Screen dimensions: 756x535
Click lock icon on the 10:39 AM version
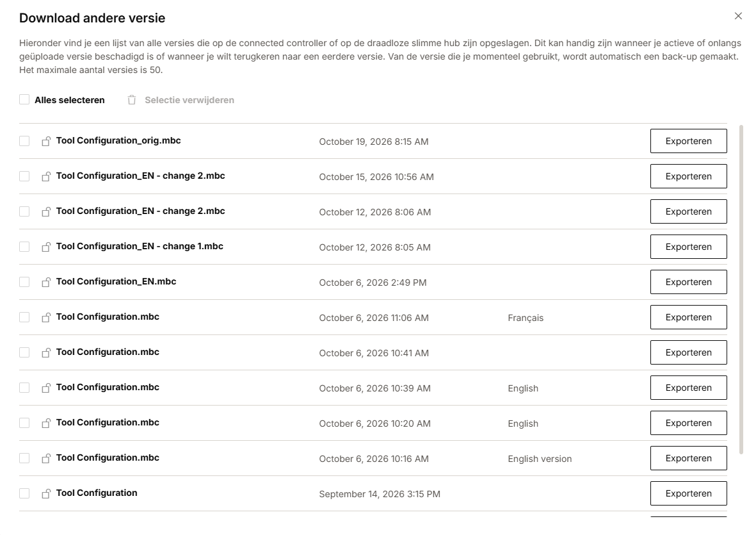[x=46, y=388]
